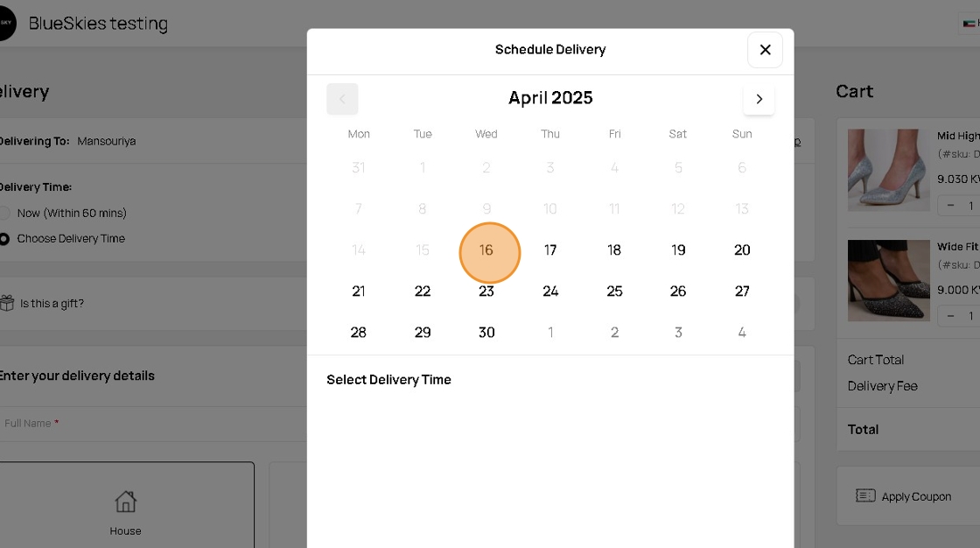Go to next month in calendar
Image resolution: width=980 pixels, height=548 pixels.
tap(759, 99)
